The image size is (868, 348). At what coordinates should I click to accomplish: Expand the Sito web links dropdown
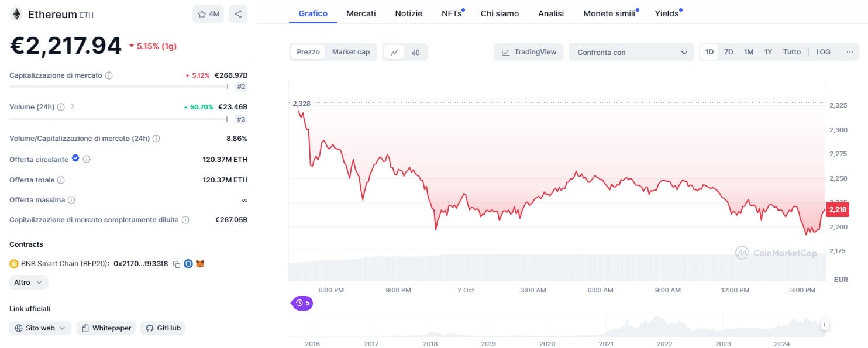coord(40,328)
